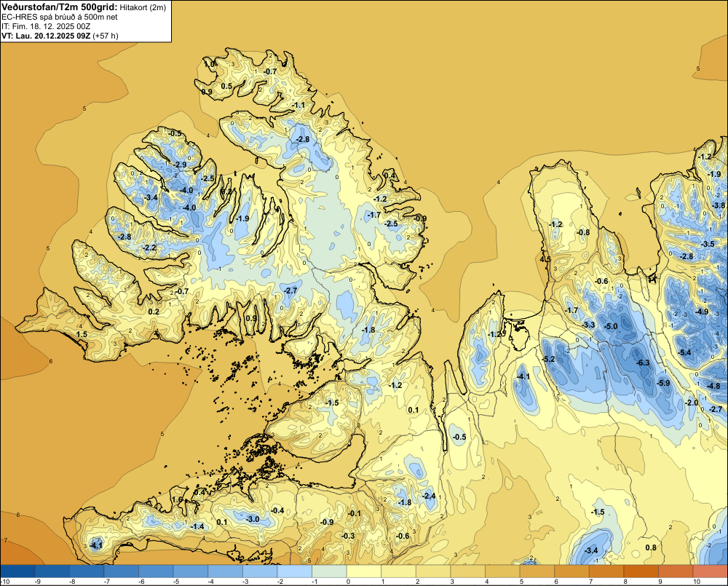
Task: Click the legend swatch between 4 and 5
Action: click(502, 571)
